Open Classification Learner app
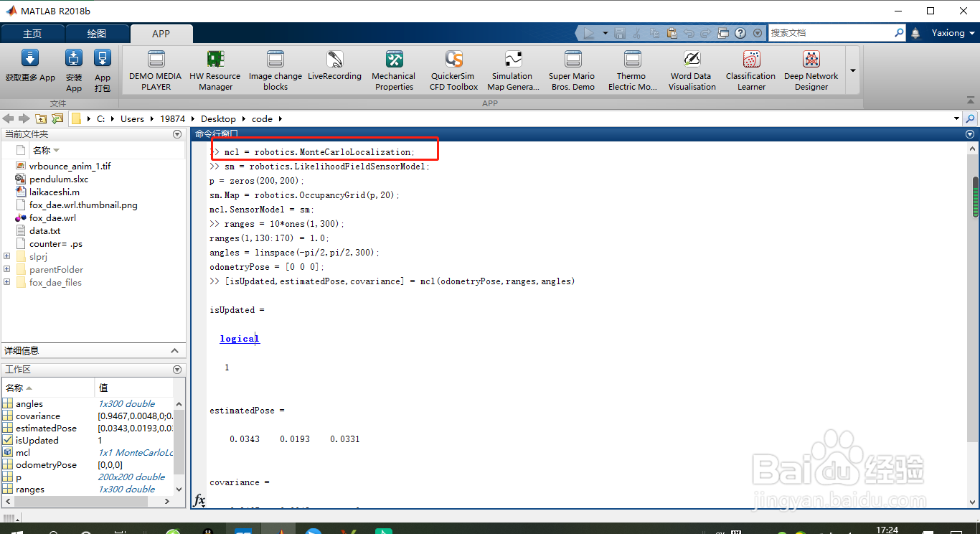The width and height of the screenshot is (980, 534). [751, 70]
